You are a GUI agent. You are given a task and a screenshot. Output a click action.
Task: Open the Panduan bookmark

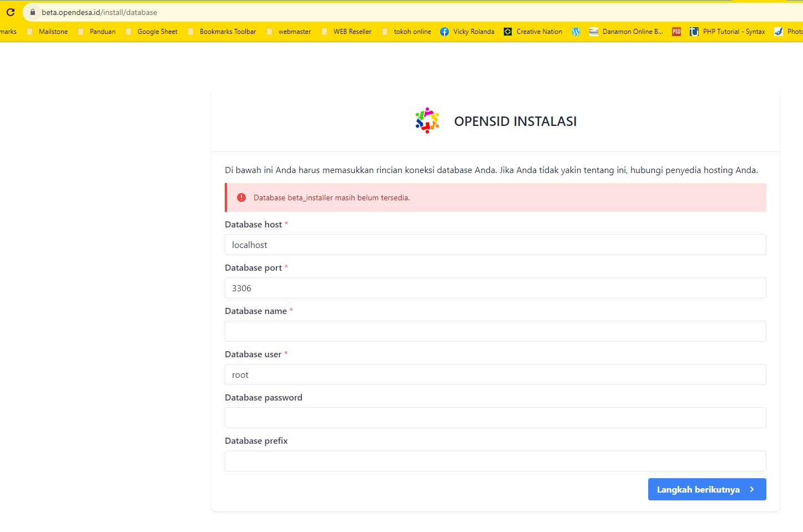click(102, 32)
